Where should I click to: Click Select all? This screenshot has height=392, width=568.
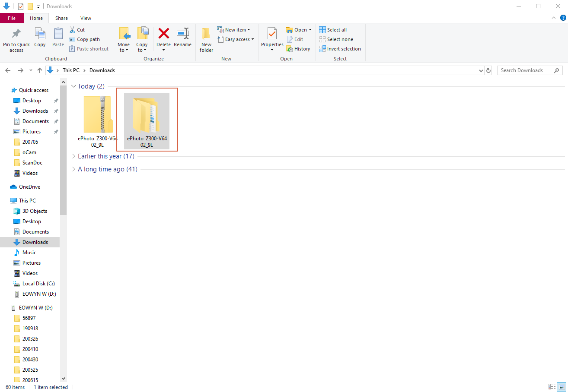click(x=333, y=30)
